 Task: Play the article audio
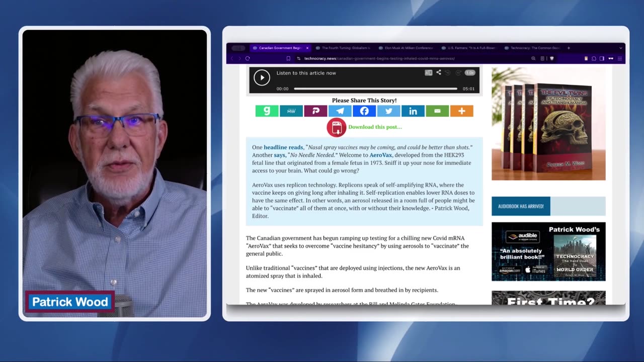click(x=262, y=77)
